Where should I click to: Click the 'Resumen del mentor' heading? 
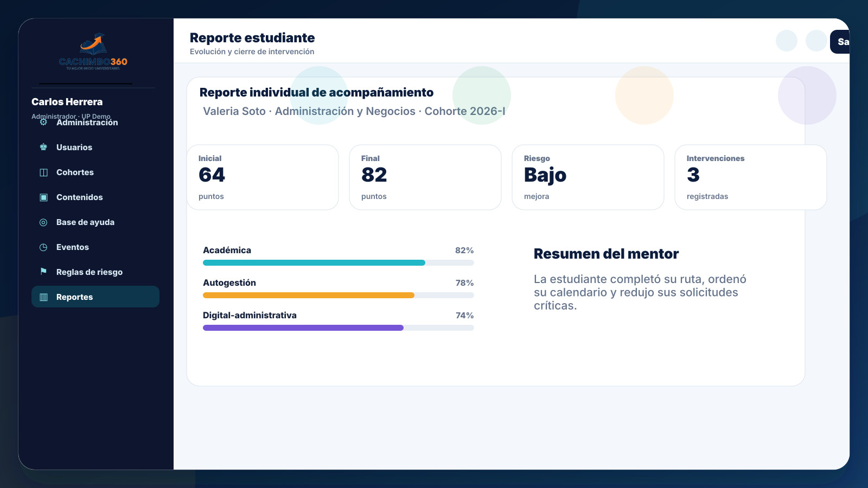pyautogui.click(x=606, y=254)
